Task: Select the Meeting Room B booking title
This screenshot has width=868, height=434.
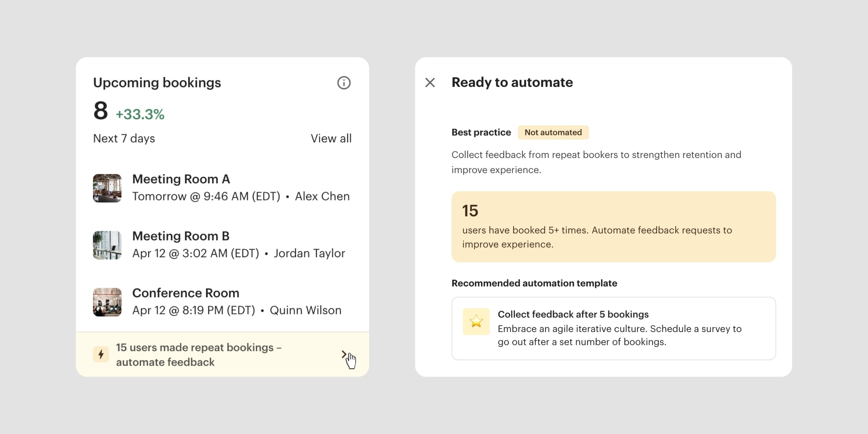Action: coord(181,236)
